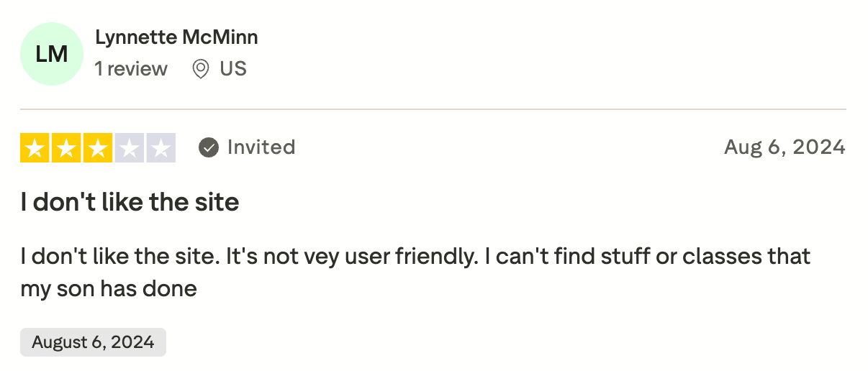Open the review titled "I don't like the site"
Screen dimensions: 868x371
point(130,202)
